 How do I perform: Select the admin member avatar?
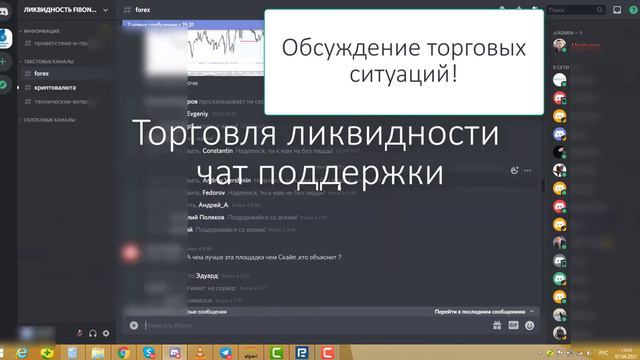(x=560, y=45)
